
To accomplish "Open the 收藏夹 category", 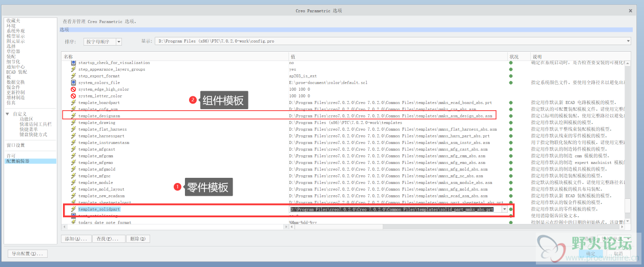I will pyautogui.click(x=14, y=20).
